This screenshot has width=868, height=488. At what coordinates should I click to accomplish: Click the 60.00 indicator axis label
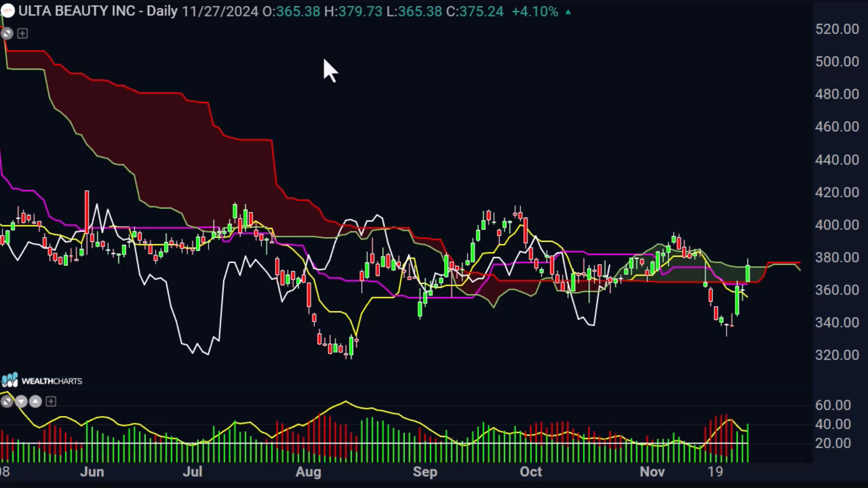point(833,405)
